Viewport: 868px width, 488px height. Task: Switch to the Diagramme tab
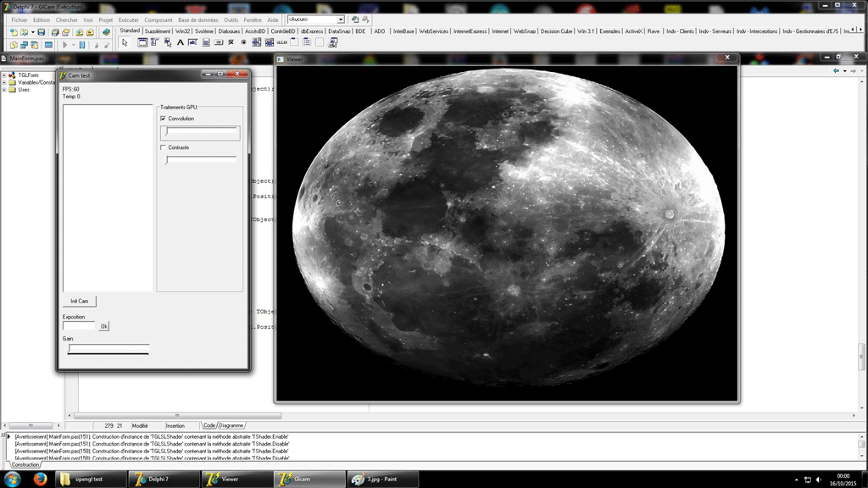[231, 425]
